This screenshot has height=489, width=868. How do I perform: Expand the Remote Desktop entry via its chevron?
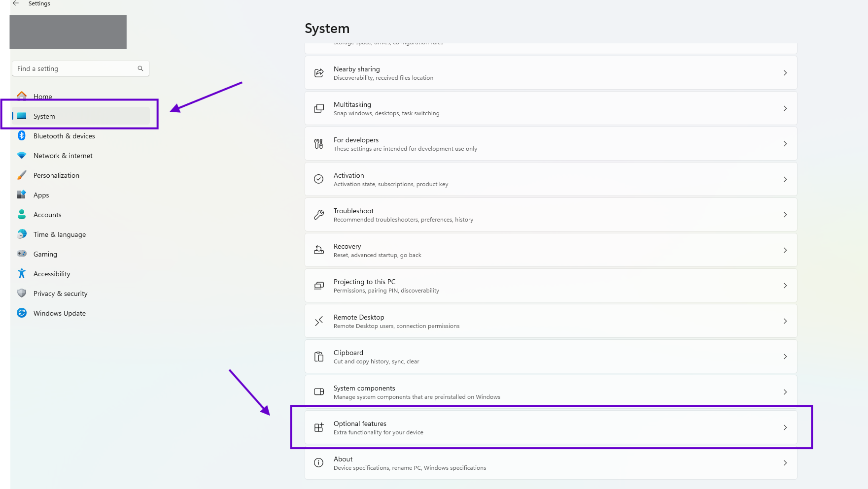pos(785,321)
